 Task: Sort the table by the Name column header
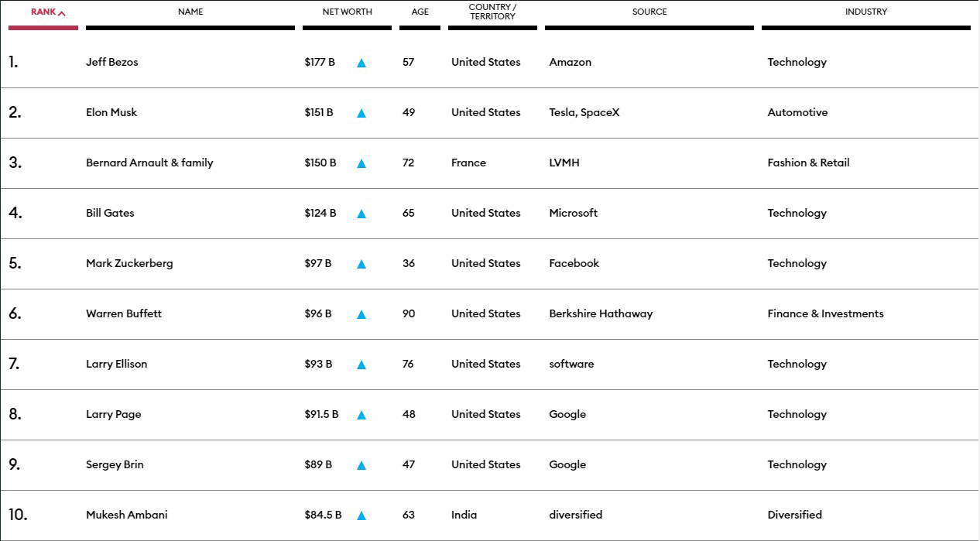pyautogui.click(x=190, y=12)
